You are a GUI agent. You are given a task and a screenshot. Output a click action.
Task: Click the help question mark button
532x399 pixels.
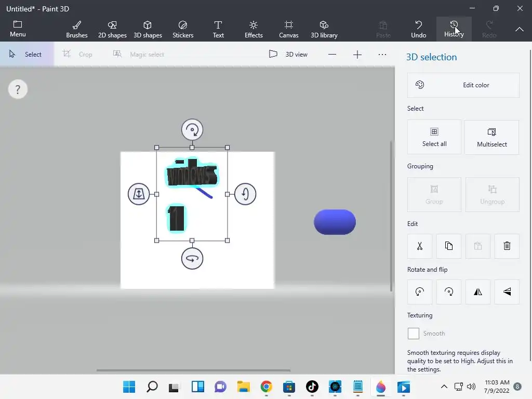pyautogui.click(x=18, y=89)
